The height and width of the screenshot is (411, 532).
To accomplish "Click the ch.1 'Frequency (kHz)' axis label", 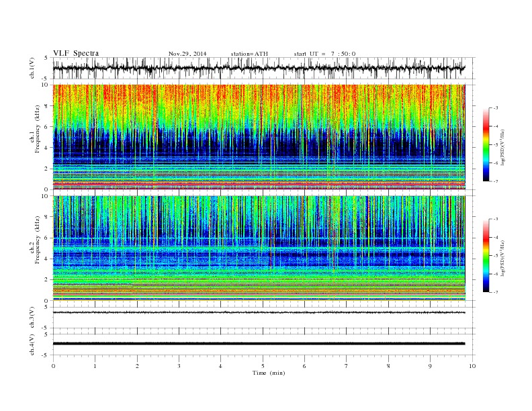I will tap(38, 129).
